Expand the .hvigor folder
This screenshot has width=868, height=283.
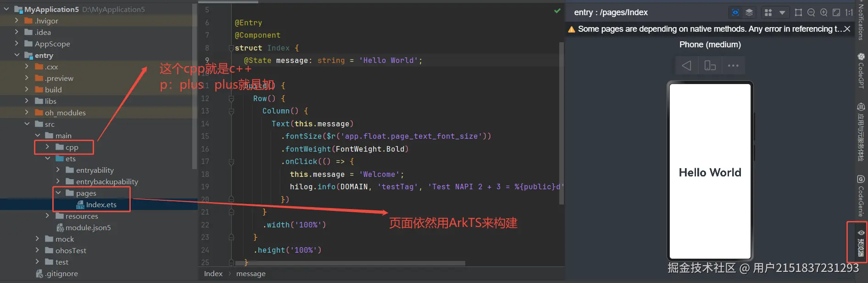[17, 21]
